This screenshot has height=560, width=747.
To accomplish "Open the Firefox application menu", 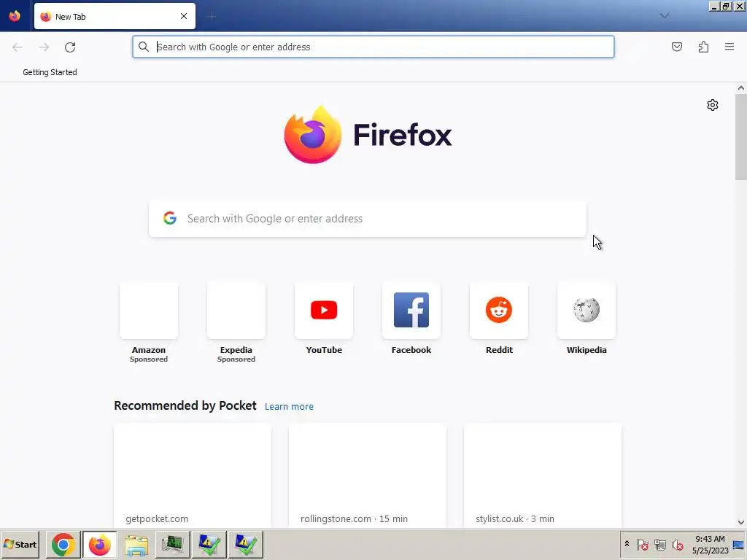I will (729, 47).
